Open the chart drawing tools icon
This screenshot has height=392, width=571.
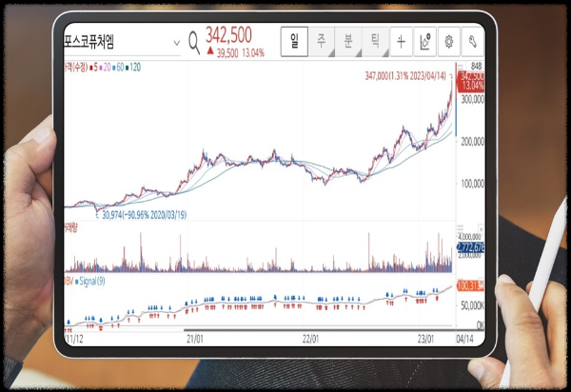coord(425,42)
